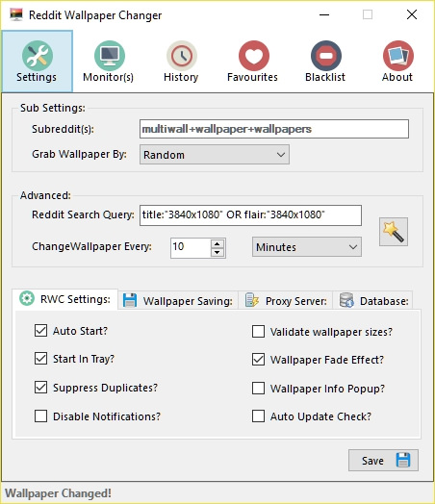Switch to the Database tab
This screenshot has width=435, height=504.
point(373,300)
